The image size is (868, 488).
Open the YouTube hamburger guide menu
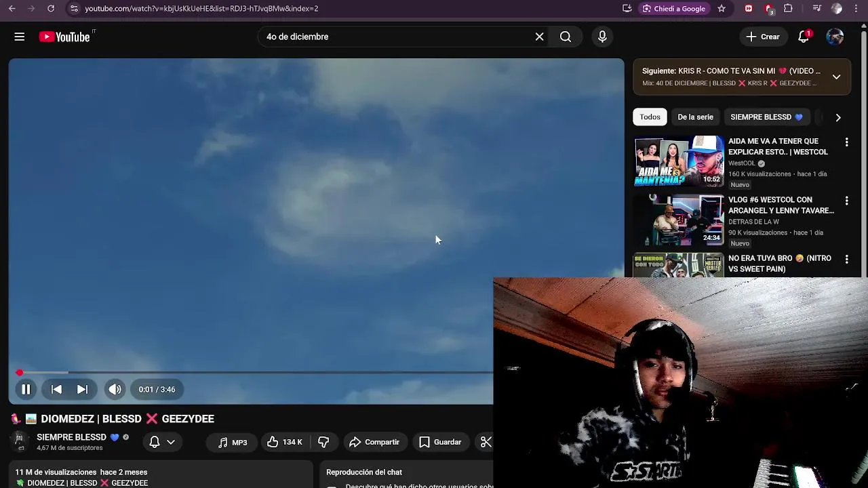(x=20, y=37)
